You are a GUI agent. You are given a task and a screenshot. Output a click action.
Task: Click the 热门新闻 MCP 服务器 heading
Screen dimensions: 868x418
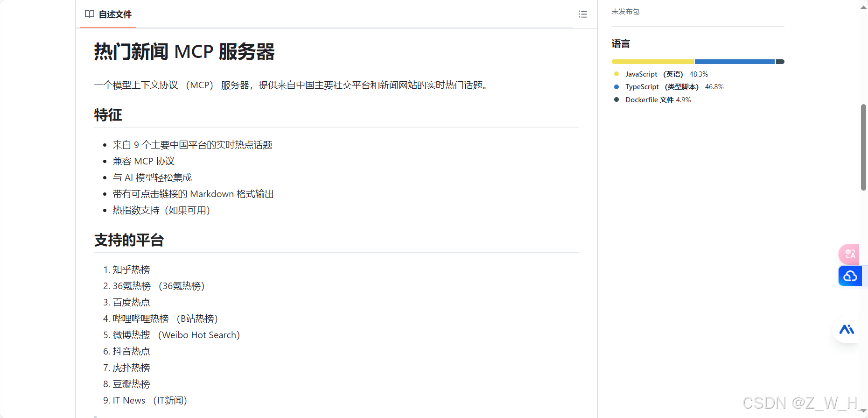click(184, 51)
